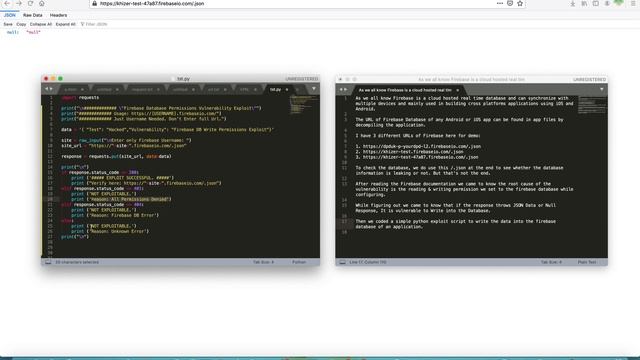
Task: Click the khizer-test-47a87 URL line in notes
Action: (416, 157)
